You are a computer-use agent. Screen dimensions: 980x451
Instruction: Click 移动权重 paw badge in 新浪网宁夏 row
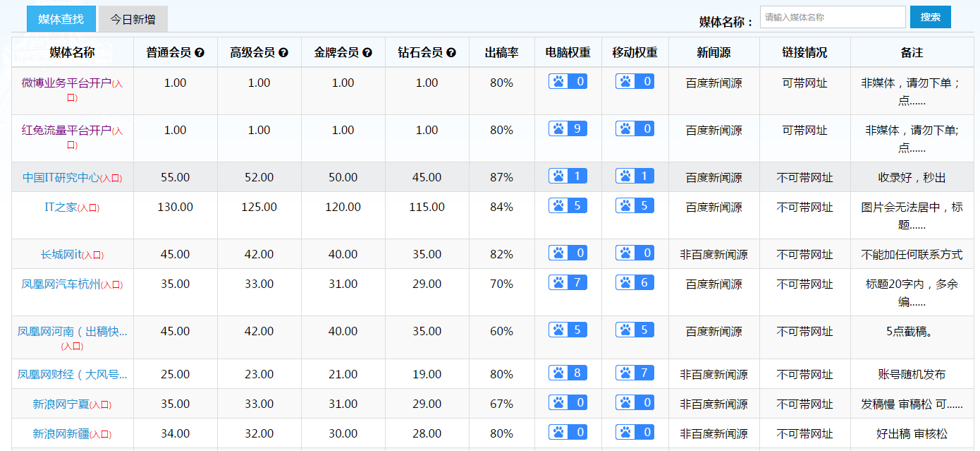[x=635, y=403]
